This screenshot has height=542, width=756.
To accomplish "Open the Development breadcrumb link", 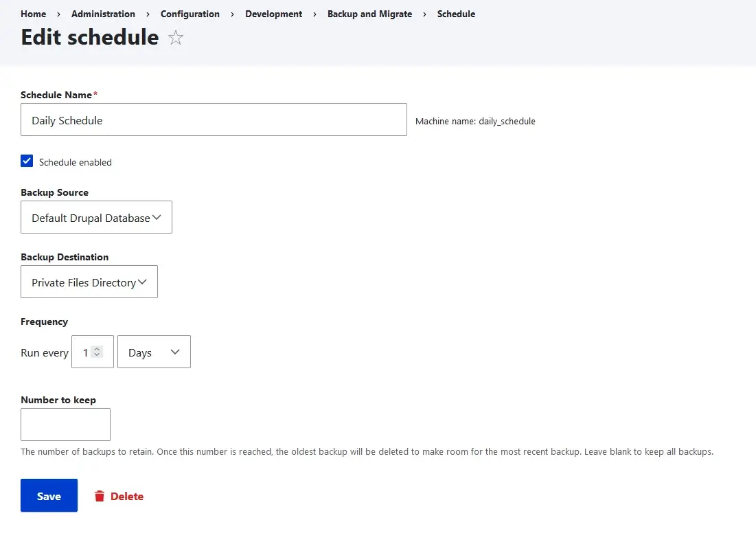I will (273, 14).
